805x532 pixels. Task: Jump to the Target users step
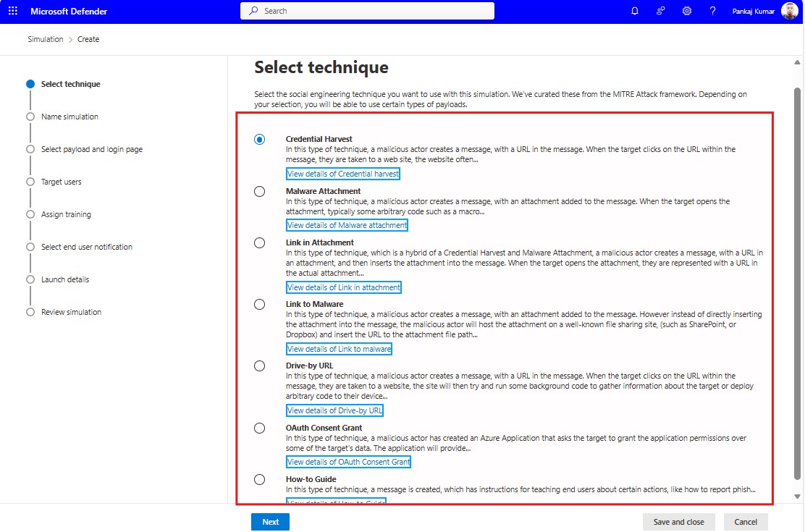pyautogui.click(x=30, y=182)
